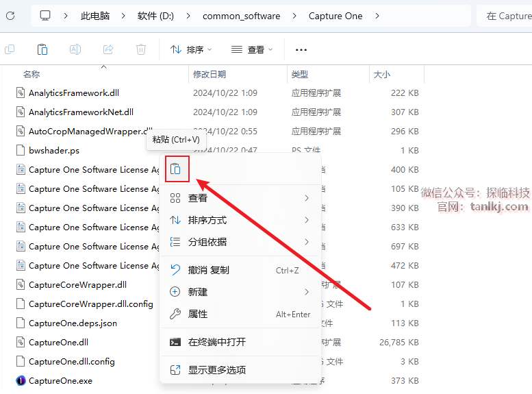Click the toolbar share icon
This screenshot has height=394, width=532.
point(108,49)
